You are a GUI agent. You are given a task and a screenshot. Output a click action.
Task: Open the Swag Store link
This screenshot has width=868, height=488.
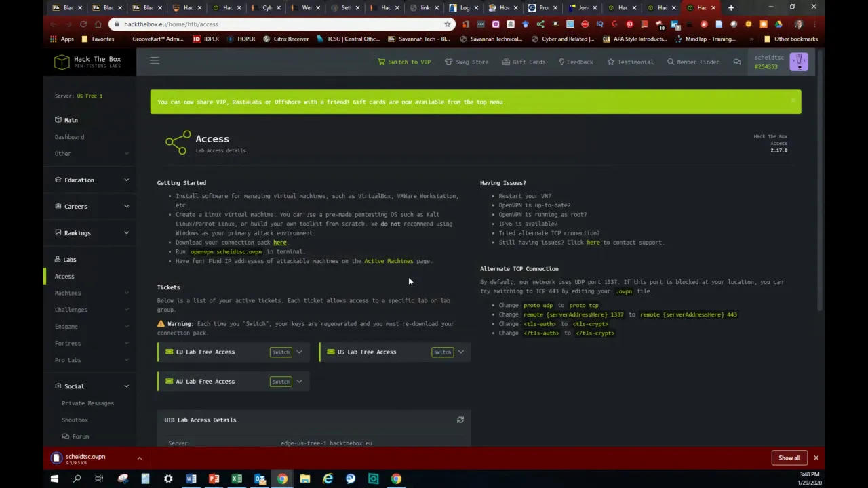click(x=467, y=62)
